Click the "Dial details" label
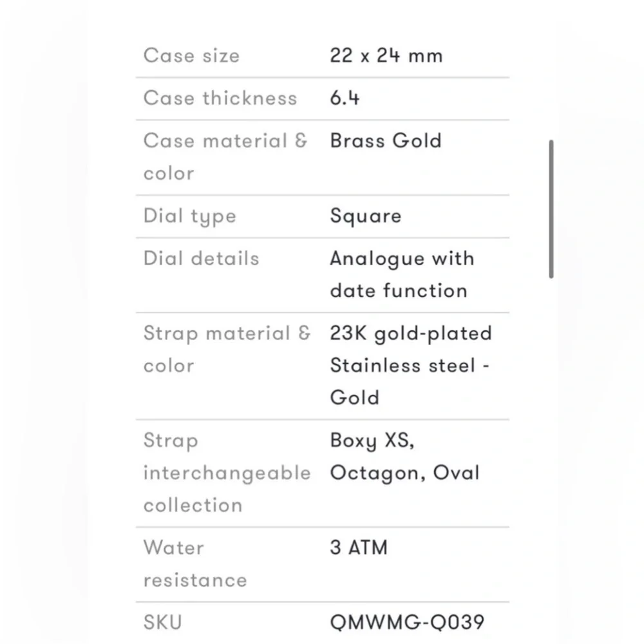 click(x=201, y=259)
